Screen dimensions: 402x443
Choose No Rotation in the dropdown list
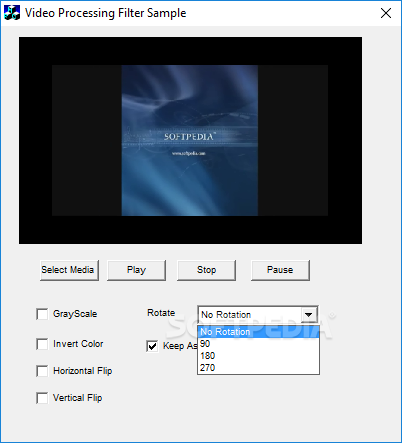coord(258,332)
